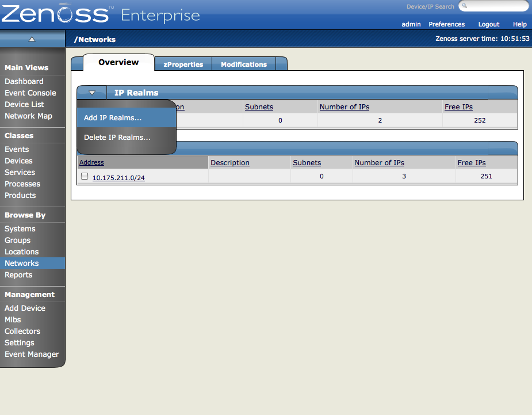
Task: Go to Event Console in sidebar
Action: tap(30, 93)
